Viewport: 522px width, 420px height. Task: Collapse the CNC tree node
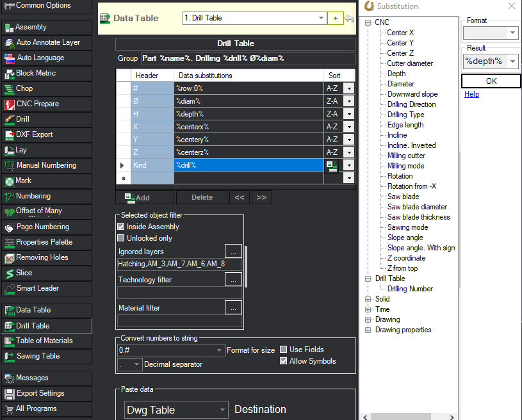click(x=368, y=22)
